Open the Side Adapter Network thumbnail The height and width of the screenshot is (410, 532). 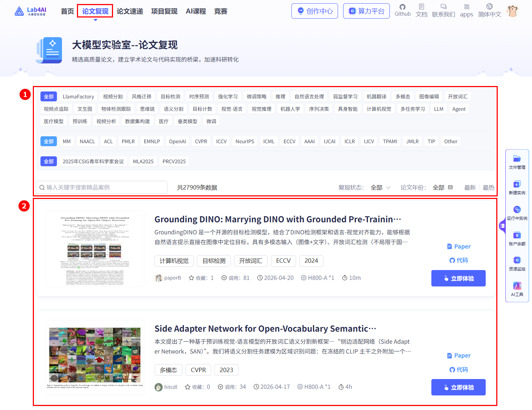(x=95, y=358)
